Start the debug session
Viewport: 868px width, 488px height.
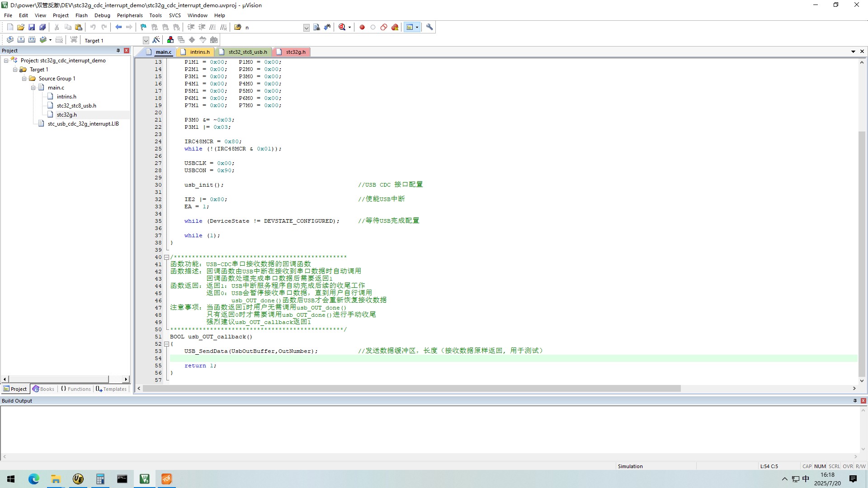[342, 27]
